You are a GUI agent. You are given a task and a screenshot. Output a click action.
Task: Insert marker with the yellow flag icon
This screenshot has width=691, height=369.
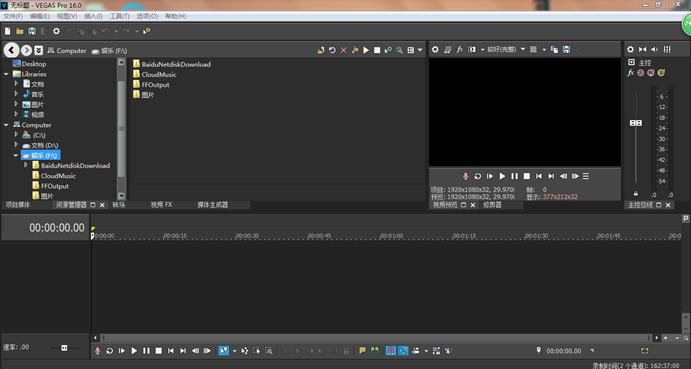[362, 350]
